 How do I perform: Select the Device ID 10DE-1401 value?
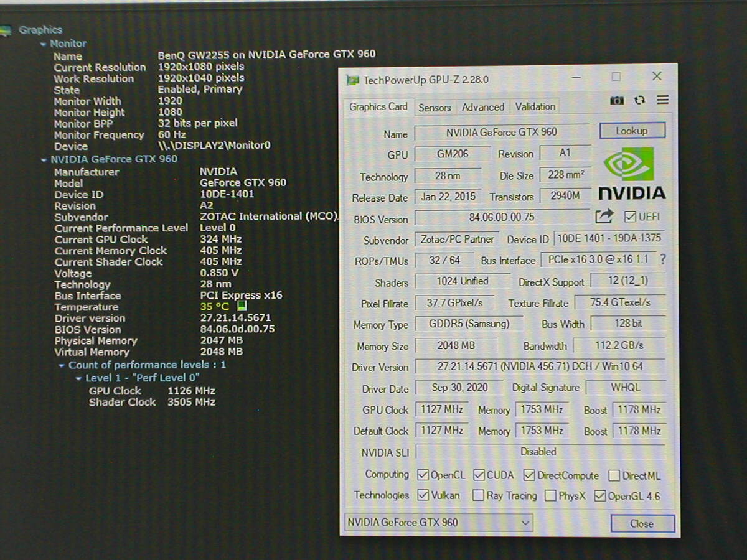[x=227, y=194]
